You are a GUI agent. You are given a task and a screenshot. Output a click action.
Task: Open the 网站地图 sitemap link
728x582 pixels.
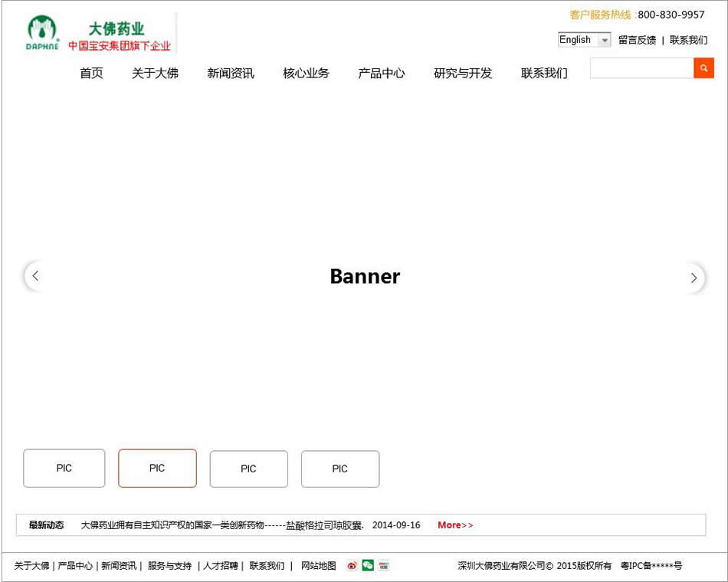click(x=318, y=565)
